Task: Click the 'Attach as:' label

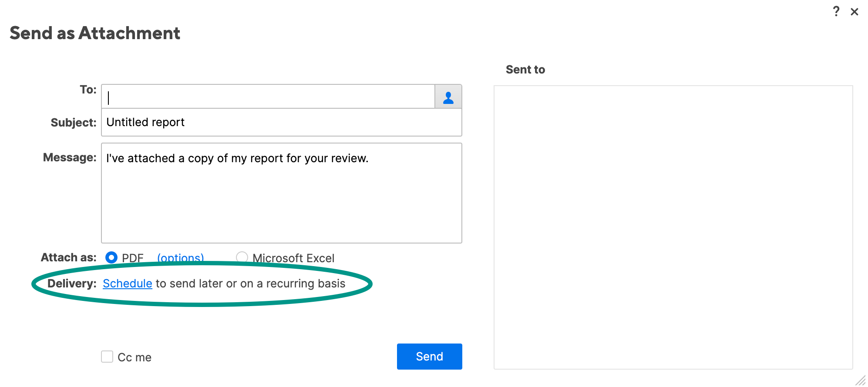Action: click(69, 257)
